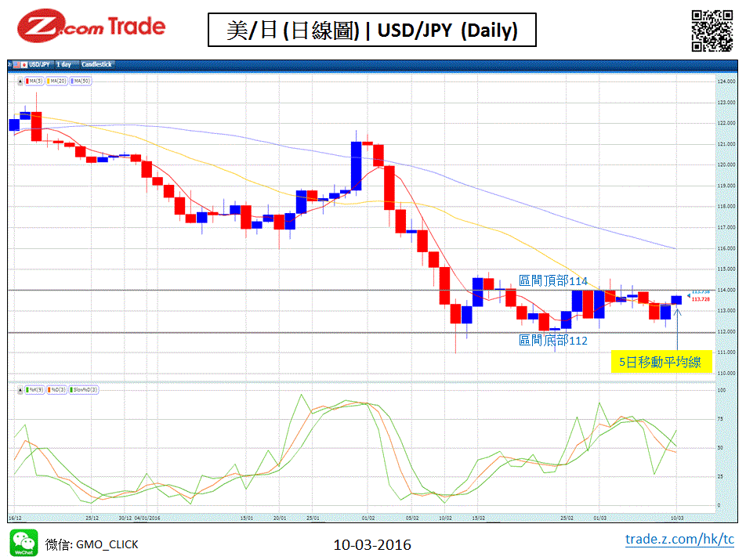
Task: Click the stochastic 50 level axis label
Action: 720,448
